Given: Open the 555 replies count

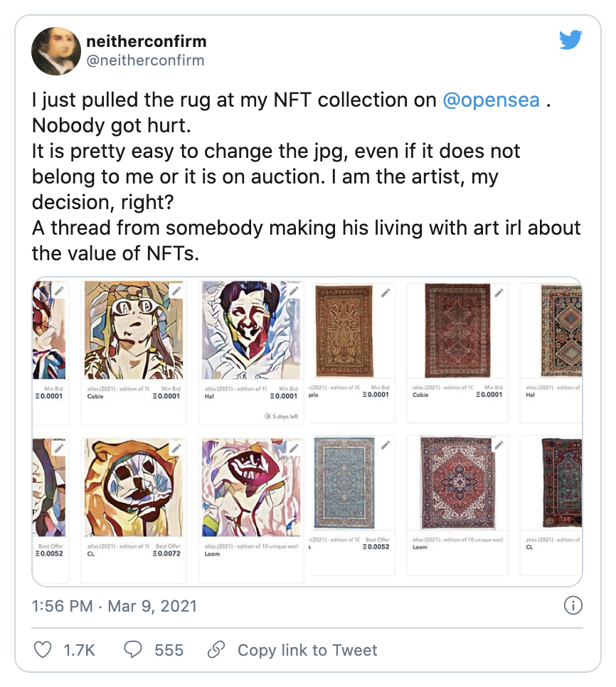Looking at the screenshot, I should (x=169, y=650).
